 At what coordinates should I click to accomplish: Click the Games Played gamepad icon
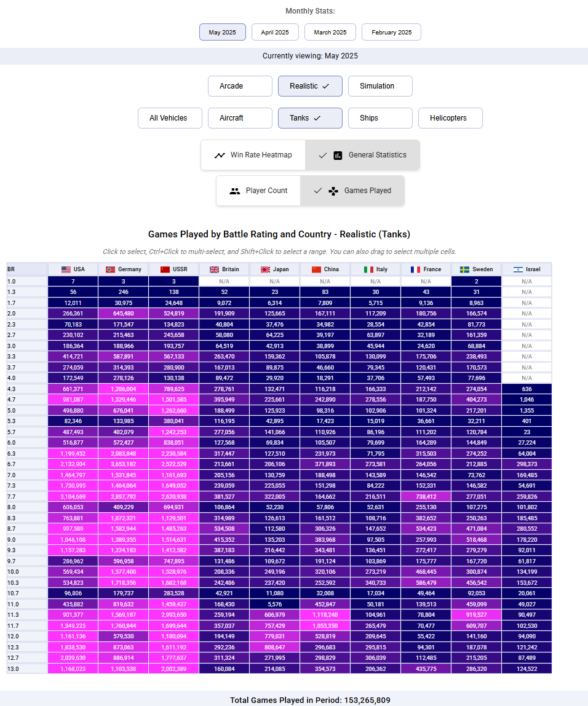coord(333,191)
